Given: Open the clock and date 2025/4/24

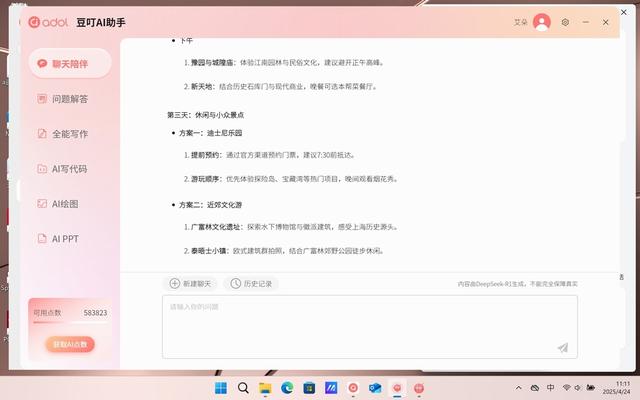Looking at the screenshot, I should point(617,388).
